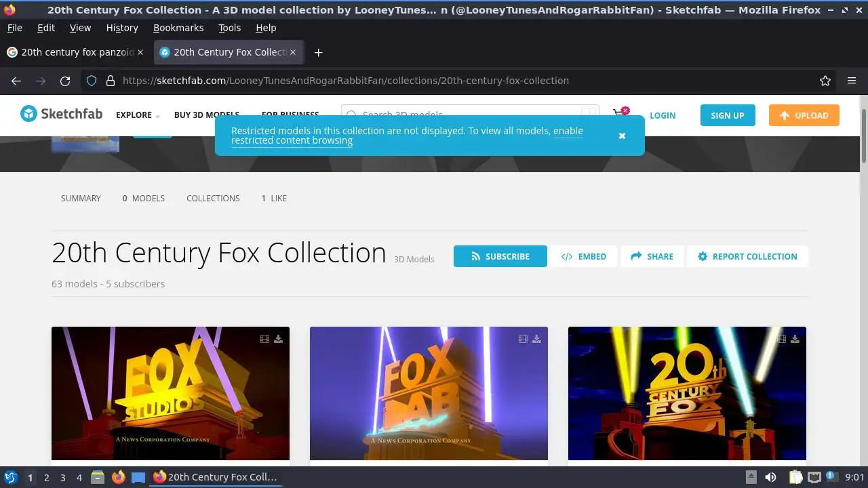The width and height of the screenshot is (868, 488).
Task: Open a new browser tab
Action: coord(318,52)
